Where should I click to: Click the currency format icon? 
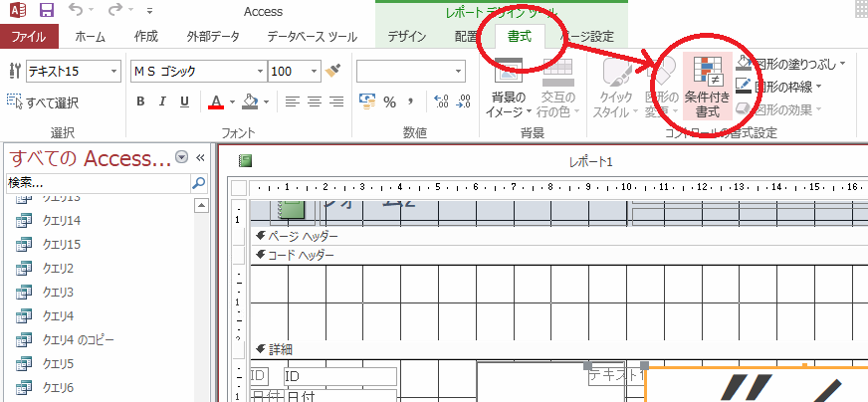[366, 101]
